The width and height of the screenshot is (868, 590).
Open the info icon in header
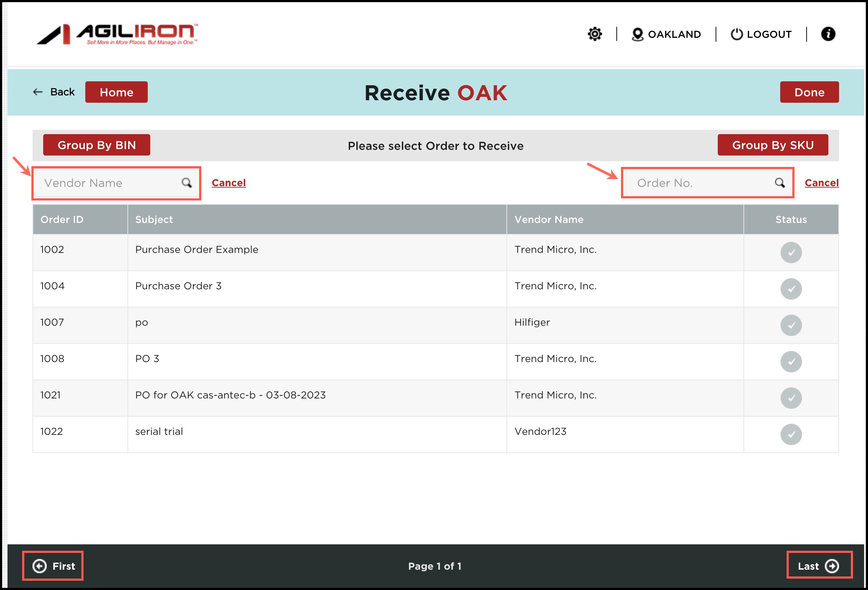pos(828,34)
